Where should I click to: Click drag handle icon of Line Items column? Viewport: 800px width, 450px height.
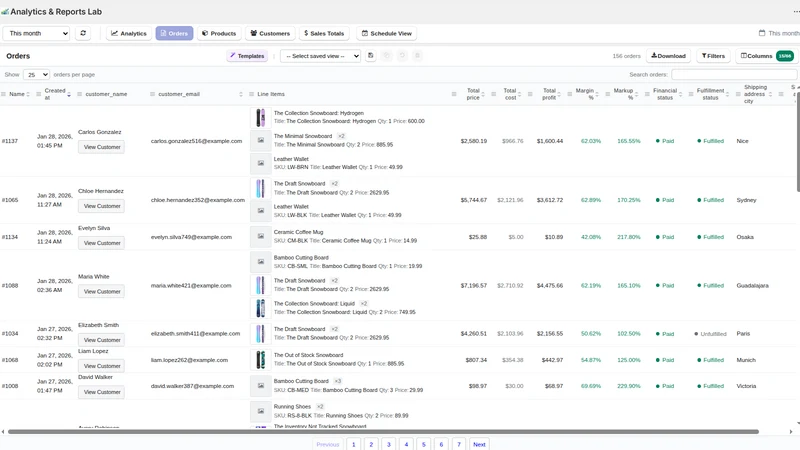[x=252, y=94]
